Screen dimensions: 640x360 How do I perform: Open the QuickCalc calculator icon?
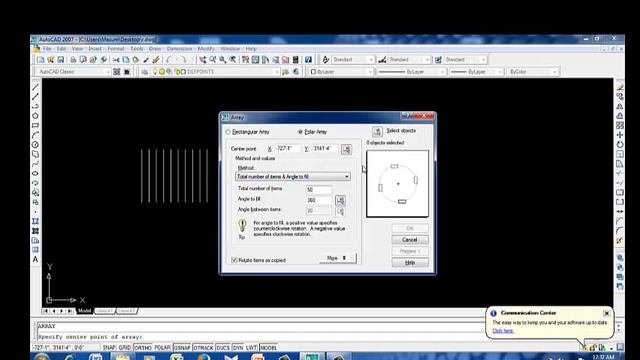pos(296,60)
